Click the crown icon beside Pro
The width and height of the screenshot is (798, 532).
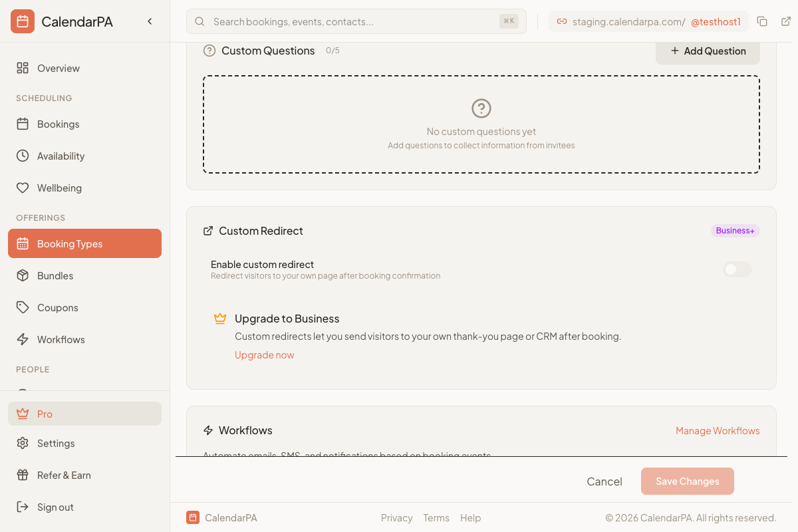22,413
